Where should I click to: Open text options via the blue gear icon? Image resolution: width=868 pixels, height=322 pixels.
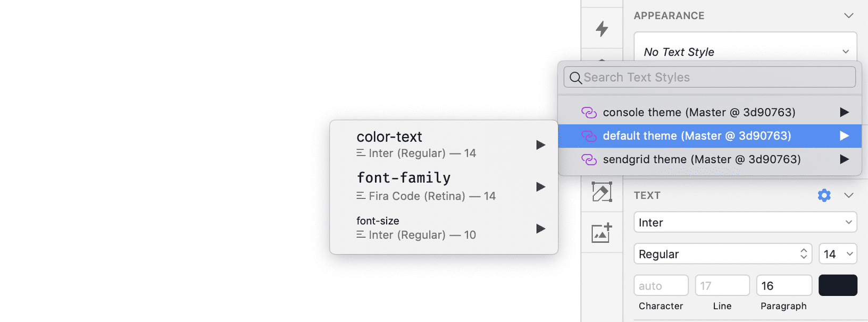pos(824,195)
